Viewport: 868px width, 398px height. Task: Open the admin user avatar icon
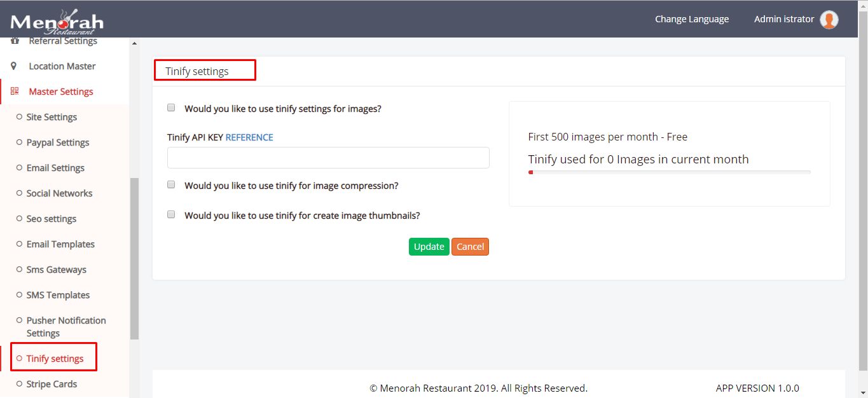[x=829, y=20]
